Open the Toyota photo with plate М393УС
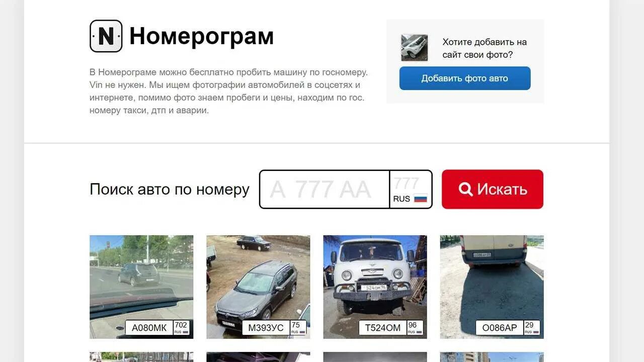Viewport: 644px width, 362px height. coord(258,287)
